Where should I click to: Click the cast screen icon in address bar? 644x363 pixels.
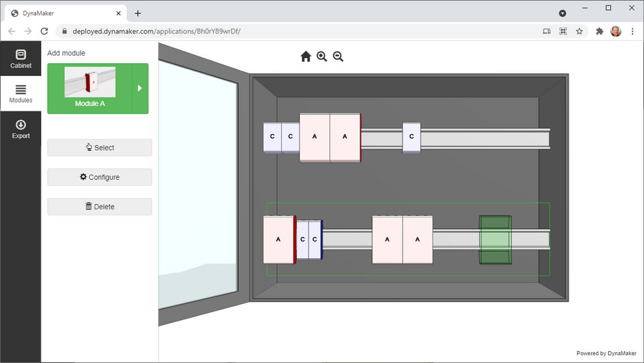547,32
